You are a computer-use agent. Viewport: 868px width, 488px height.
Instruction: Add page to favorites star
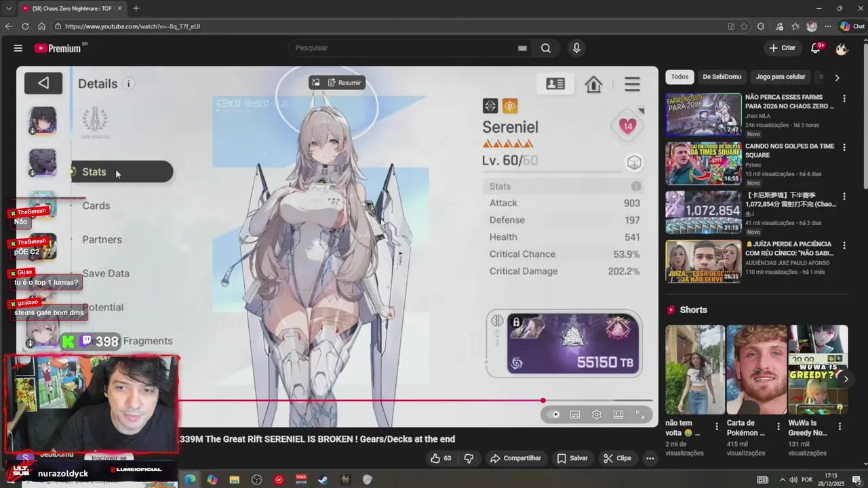(x=744, y=26)
